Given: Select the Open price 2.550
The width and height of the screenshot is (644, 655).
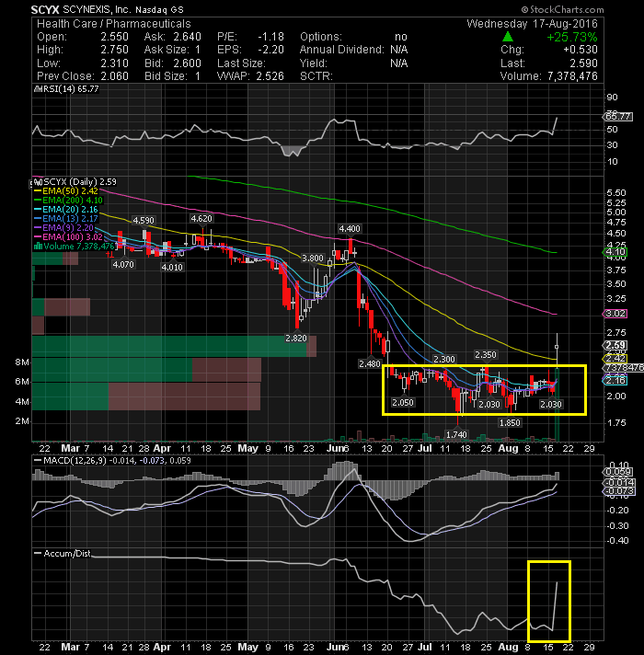Looking at the screenshot, I should [114, 37].
